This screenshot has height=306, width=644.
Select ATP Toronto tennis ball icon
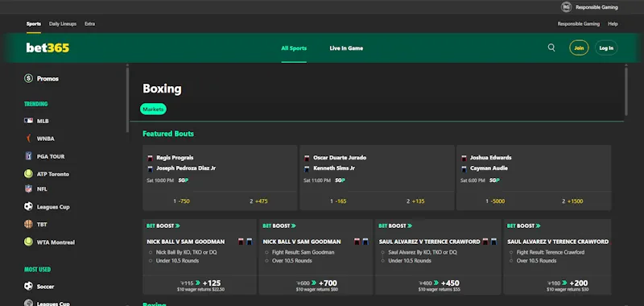pyautogui.click(x=28, y=174)
